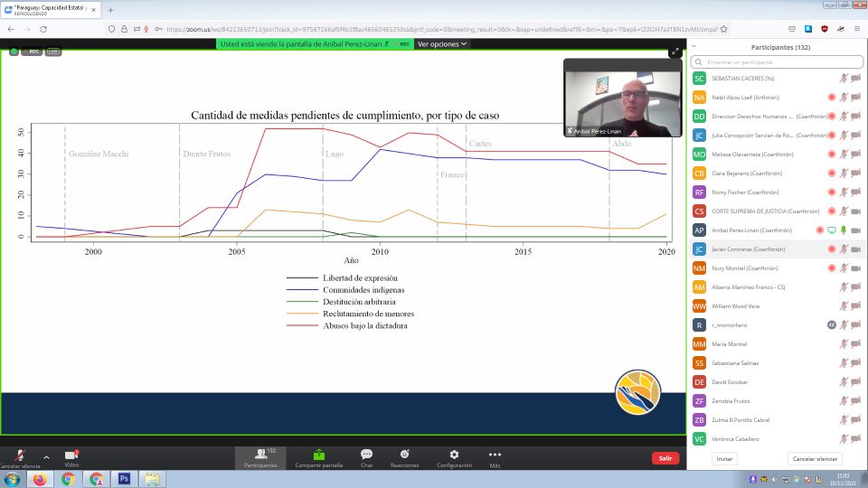Open File Explorer folder on taskbar
This screenshot has height=488, width=868.
[152, 479]
